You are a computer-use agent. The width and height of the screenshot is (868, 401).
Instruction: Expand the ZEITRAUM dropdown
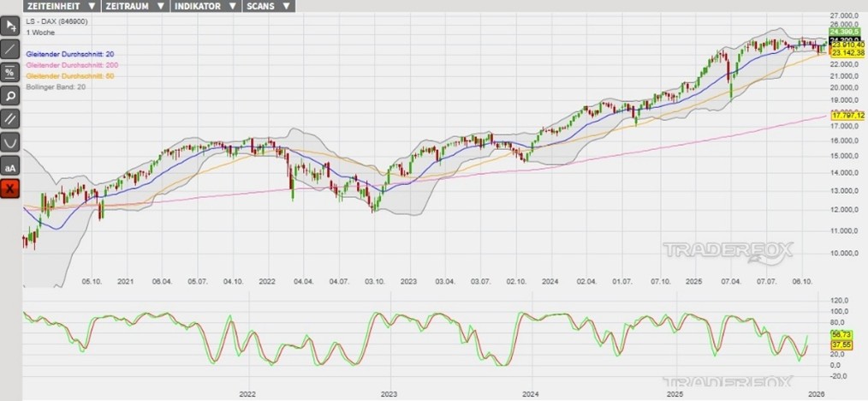tap(134, 6)
